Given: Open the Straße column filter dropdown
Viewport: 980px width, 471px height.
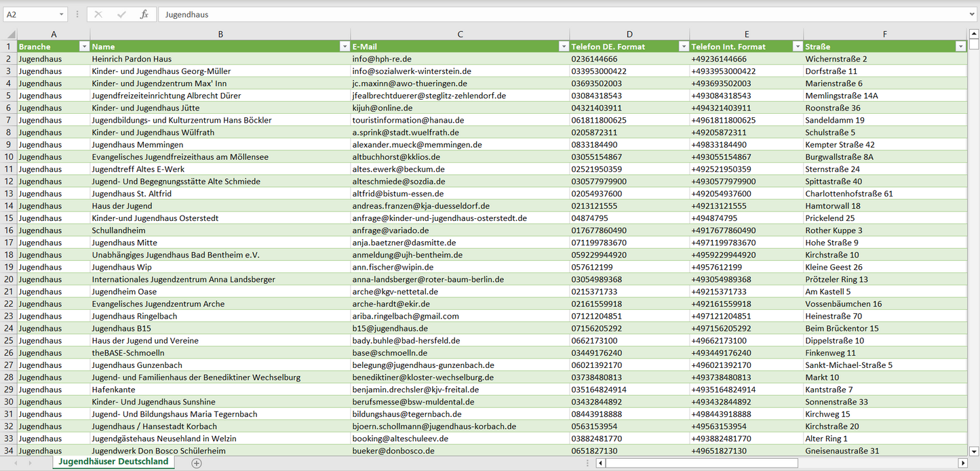Looking at the screenshot, I should point(960,47).
